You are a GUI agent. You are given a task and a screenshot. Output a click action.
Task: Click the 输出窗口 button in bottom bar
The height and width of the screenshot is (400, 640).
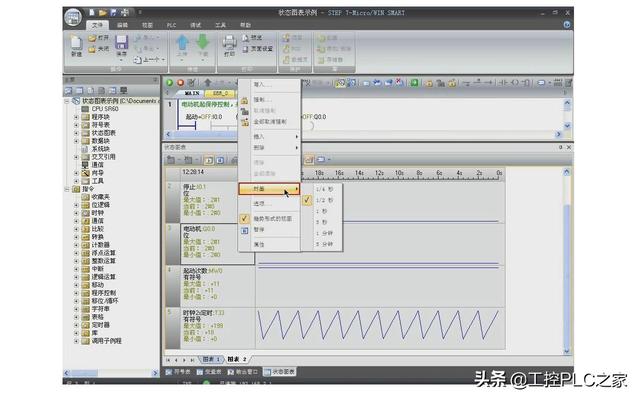[x=242, y=372]
